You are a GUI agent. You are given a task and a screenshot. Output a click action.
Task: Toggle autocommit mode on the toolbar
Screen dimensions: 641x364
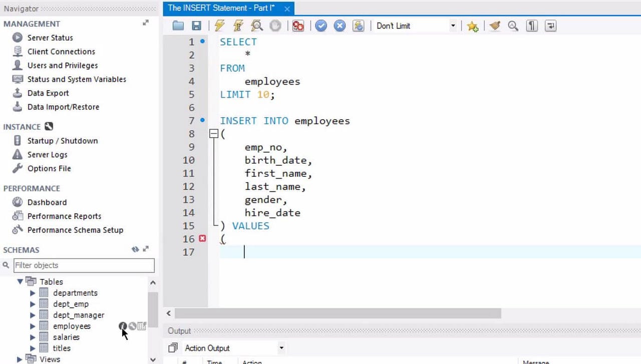[359, 25]
